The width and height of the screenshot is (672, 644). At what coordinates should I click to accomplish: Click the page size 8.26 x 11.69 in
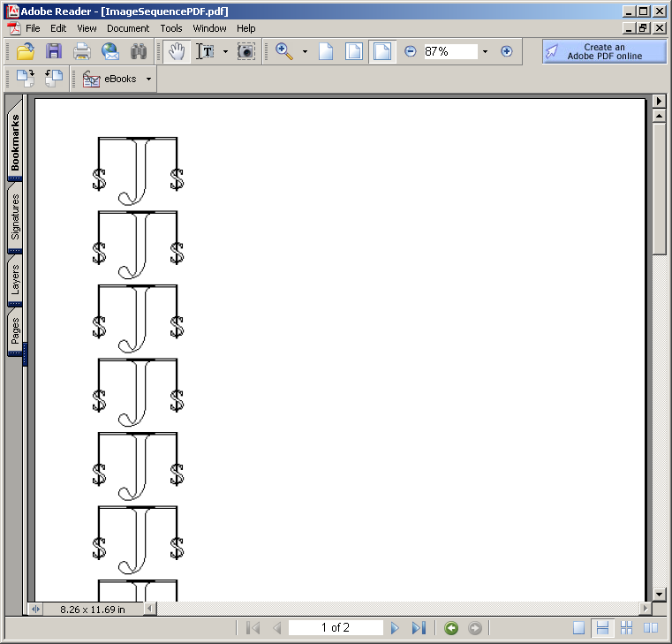[x=93, y=610]
